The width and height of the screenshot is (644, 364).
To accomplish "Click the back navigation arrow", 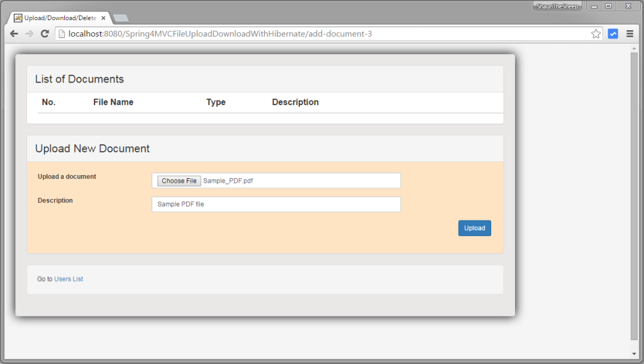I will (14, 33).
